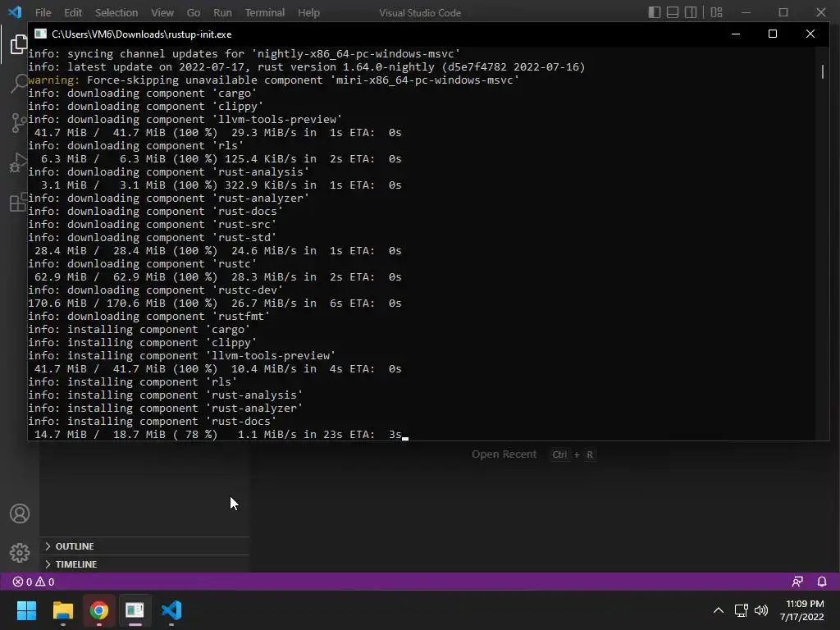840x630 pixels.
Task: Open Google Chrome from taskbar
Action: click(98, 610)
